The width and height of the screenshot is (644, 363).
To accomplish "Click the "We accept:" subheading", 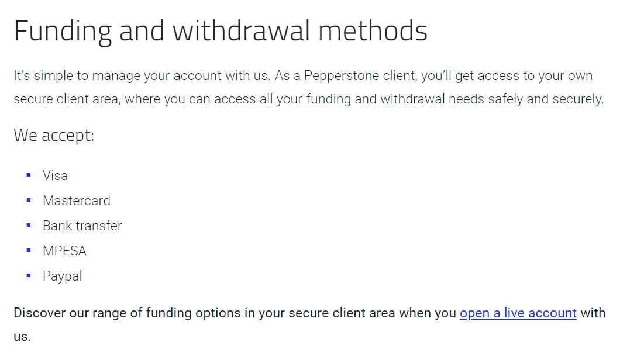I will pos(54,136).
